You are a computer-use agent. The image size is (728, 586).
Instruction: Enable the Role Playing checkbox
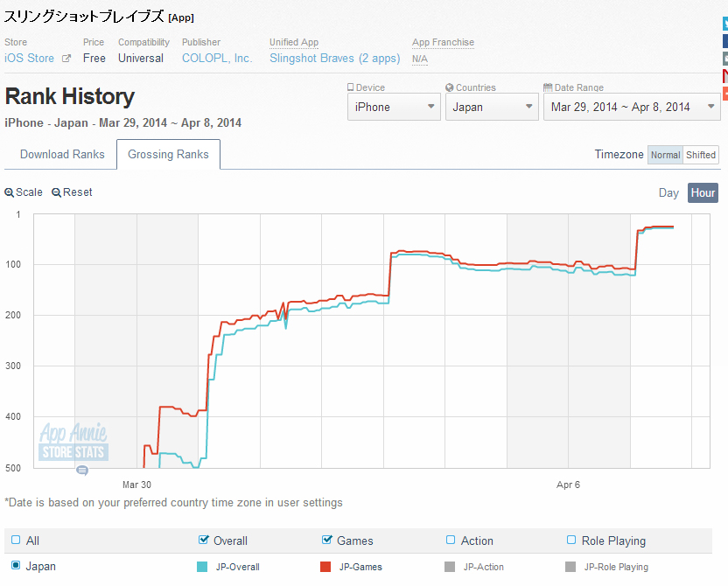tap(571, 540)
